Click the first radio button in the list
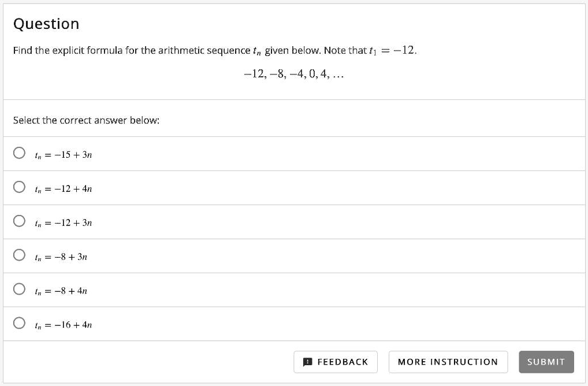Viewport: 588px width, 386px height. tap(18, 151)
